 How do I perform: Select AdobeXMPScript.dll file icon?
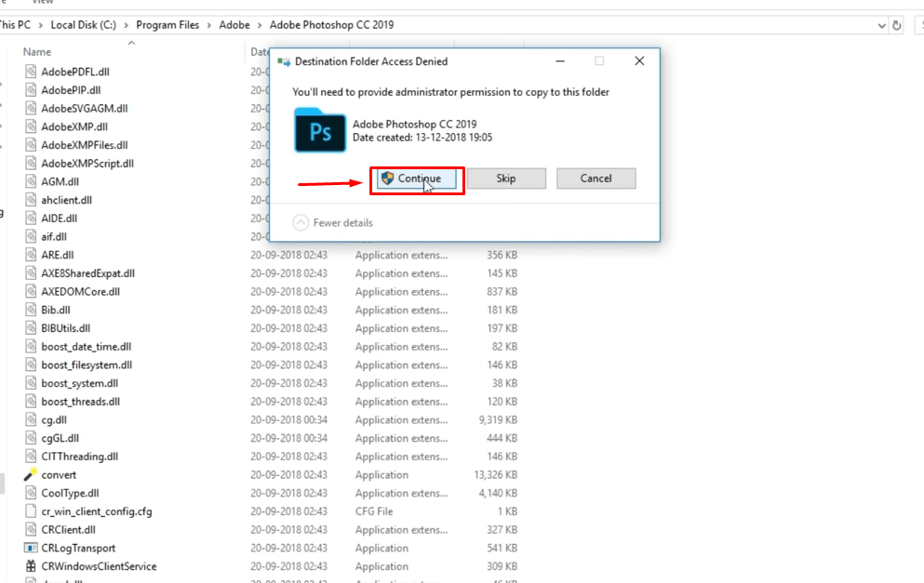tap(31, 163)
